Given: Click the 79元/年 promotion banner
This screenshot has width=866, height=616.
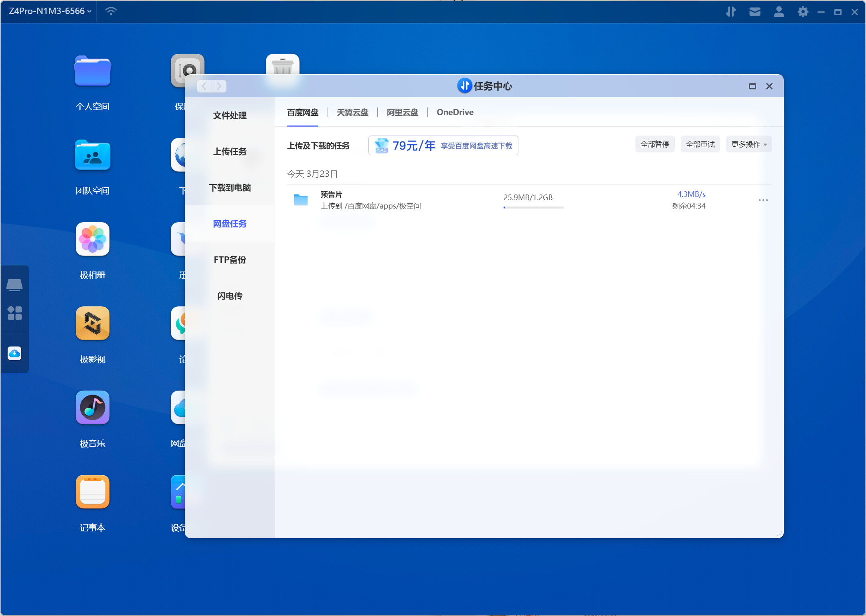Looking at the screenshot, I should pos(443,146).
